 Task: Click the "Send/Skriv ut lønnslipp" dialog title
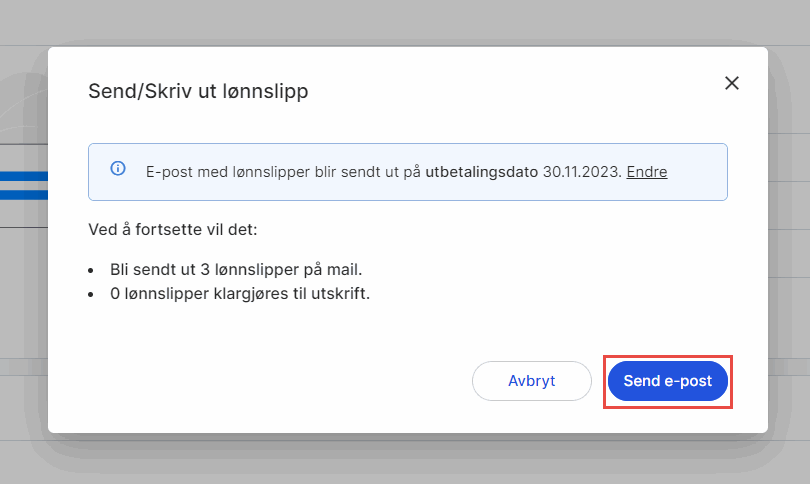(198, 92)
